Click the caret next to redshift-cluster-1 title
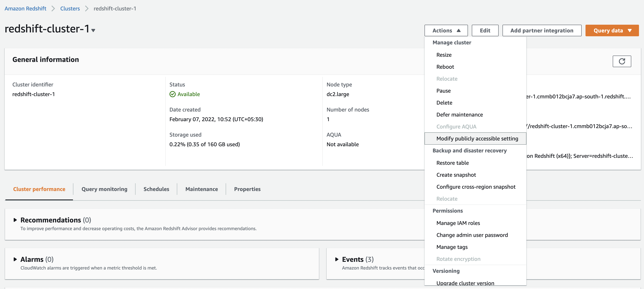This screenshot has height=289, width=644. (93, 30)
